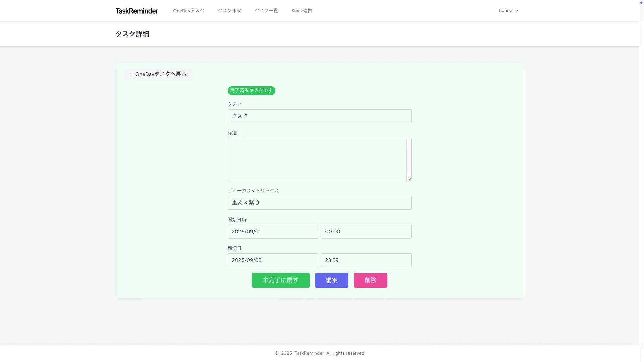Click the 23:59 deadline time field
The image size is (644, 362).
[366, 260]
